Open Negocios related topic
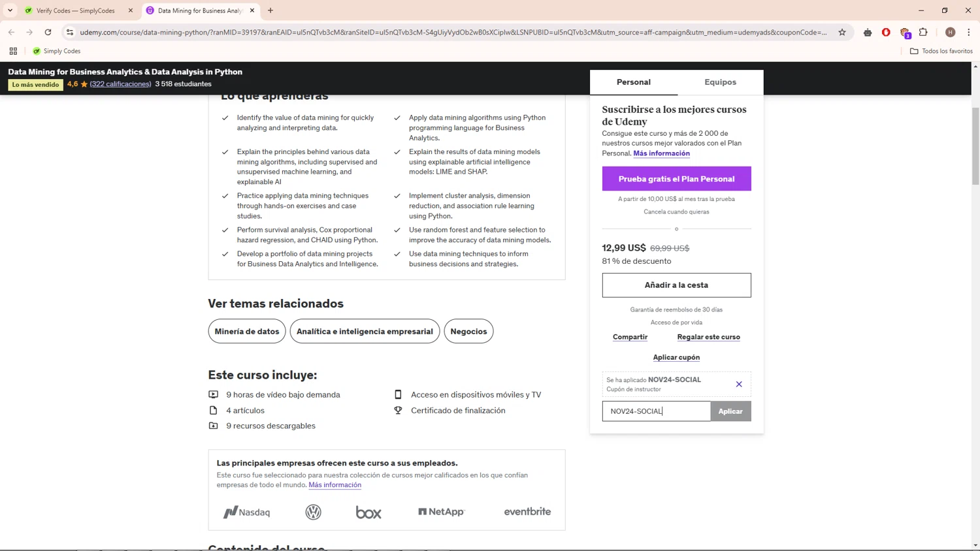The height and width of the screenshot is (551, 980). [x=468, y=331]
